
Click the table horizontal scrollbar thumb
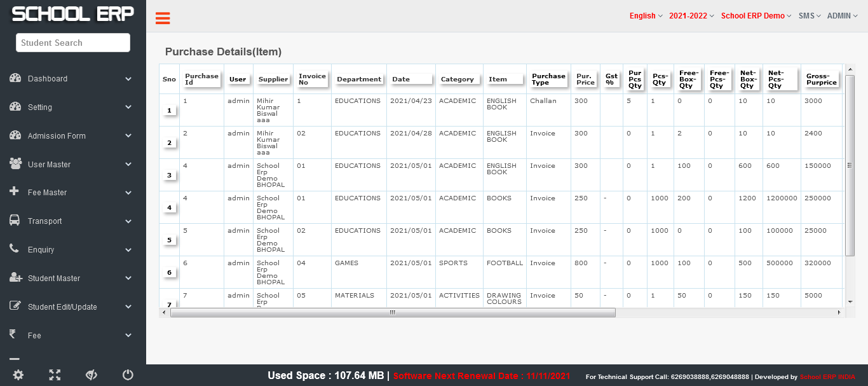point(393,313)
